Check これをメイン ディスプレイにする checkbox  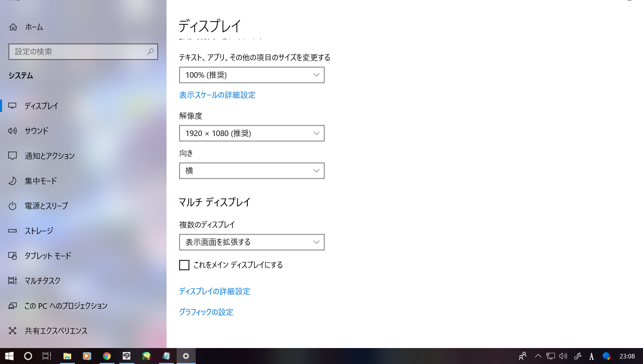[184, 265]
